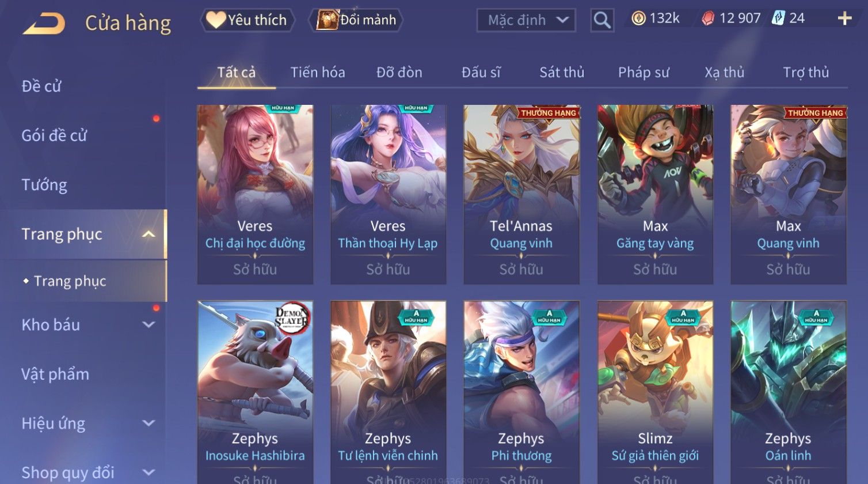Open Tel'Annas Quang vinh skin card
The image size is (868, 484).
pyautogui.click(x=521, y=194)
